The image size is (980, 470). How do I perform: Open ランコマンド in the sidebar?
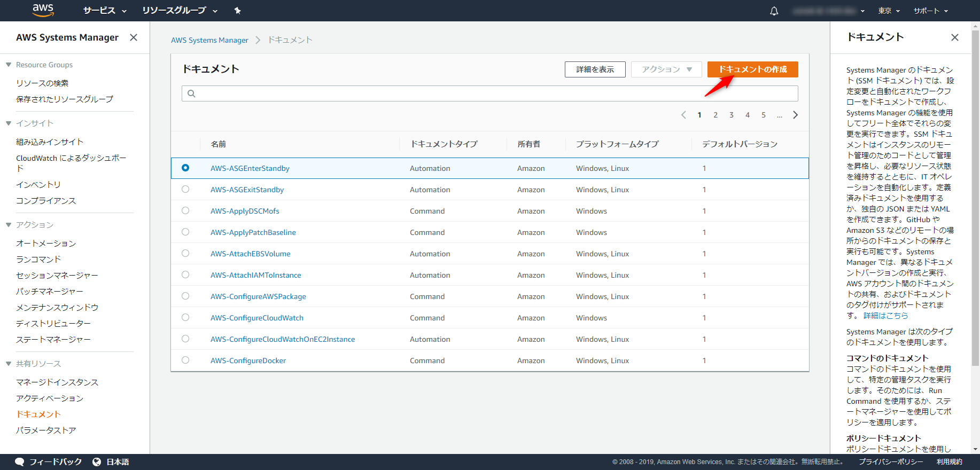coord(38,259)
